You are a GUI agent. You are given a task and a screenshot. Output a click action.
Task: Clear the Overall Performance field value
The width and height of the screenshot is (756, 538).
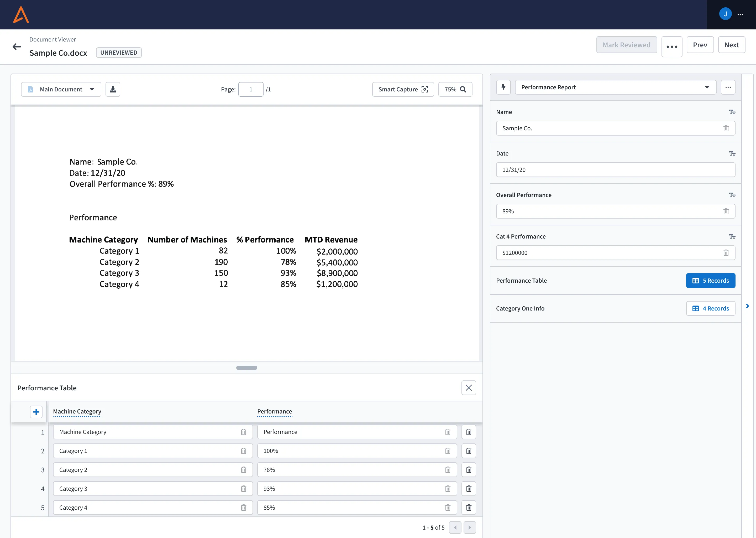[726, 211]
